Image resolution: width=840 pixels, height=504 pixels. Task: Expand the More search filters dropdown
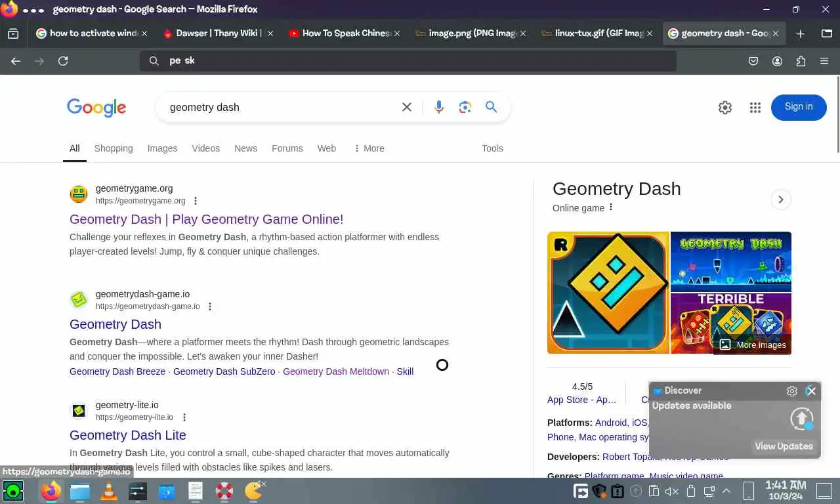[369, 148]
